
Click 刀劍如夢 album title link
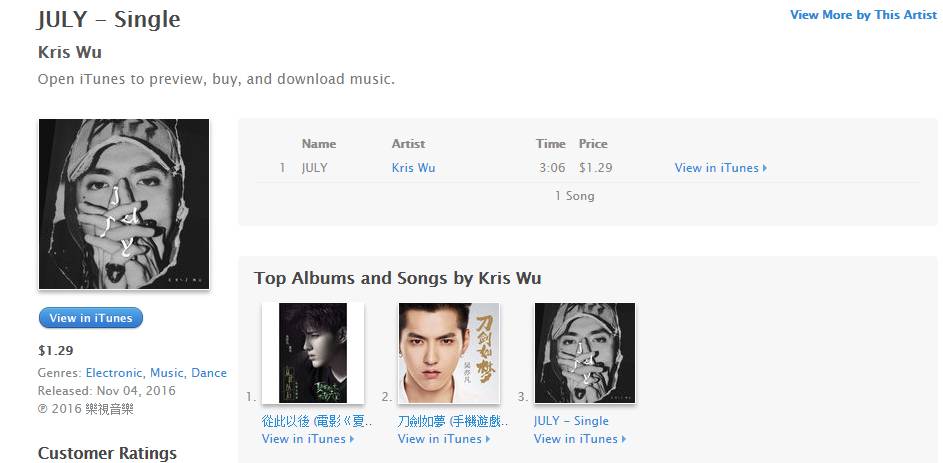point(453,421)
